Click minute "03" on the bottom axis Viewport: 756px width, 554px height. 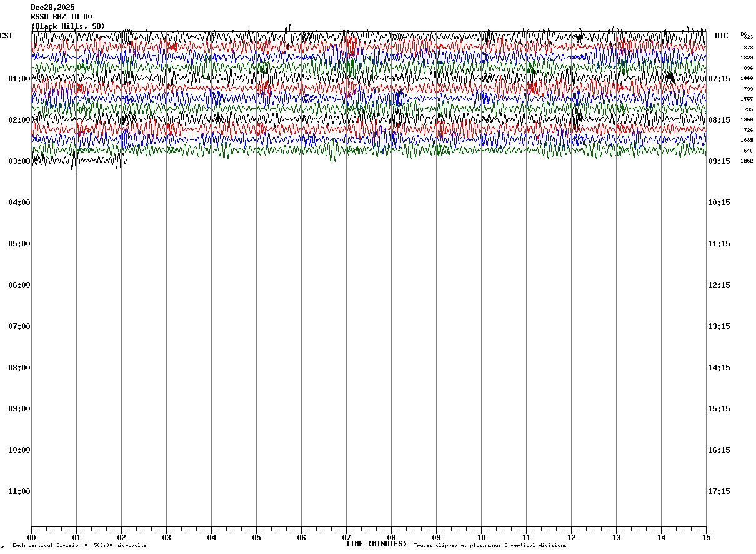click(x=166, y=537)
